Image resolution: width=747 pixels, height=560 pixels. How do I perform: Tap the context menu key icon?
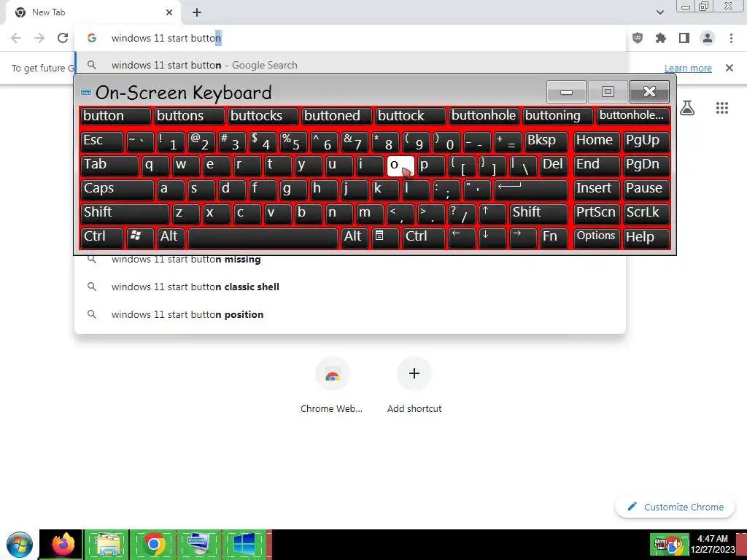point(385,238)
